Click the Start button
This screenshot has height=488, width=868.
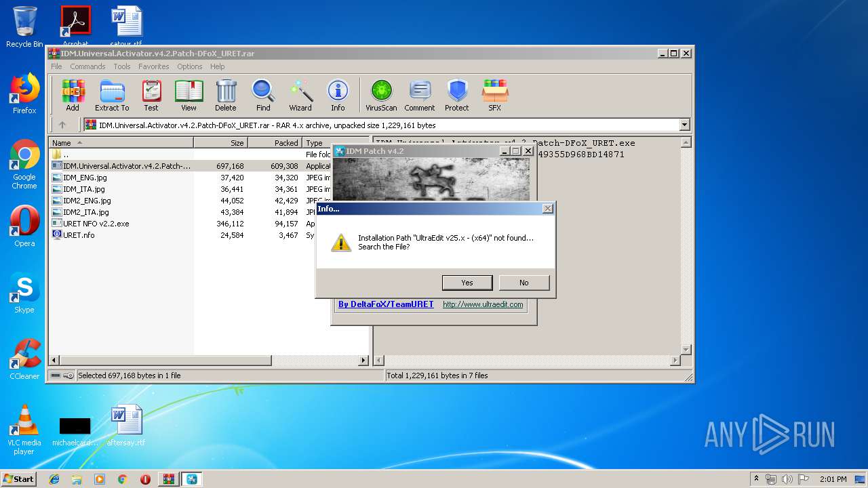tap(19, 479)
